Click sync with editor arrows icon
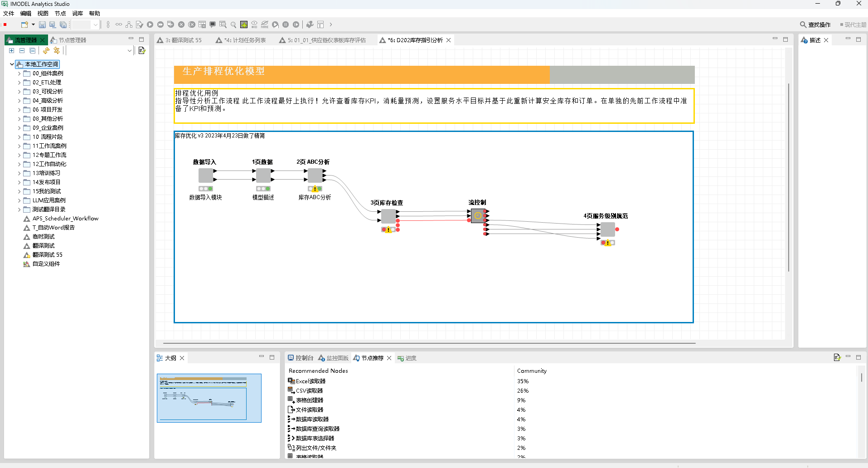 pos(57,51)
